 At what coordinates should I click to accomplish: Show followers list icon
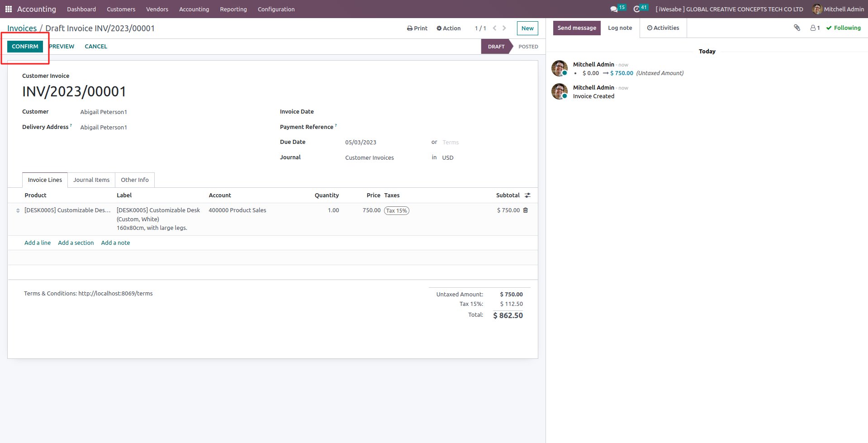pos(815,28)
